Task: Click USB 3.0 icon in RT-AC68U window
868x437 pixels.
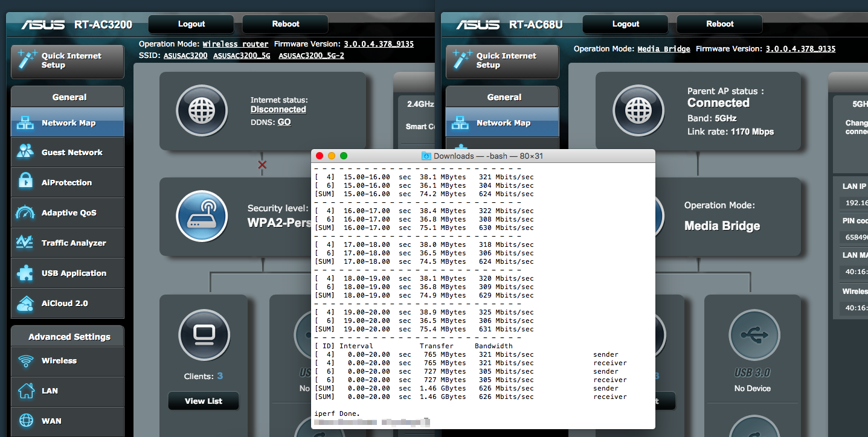Action: tap(753, 334)
